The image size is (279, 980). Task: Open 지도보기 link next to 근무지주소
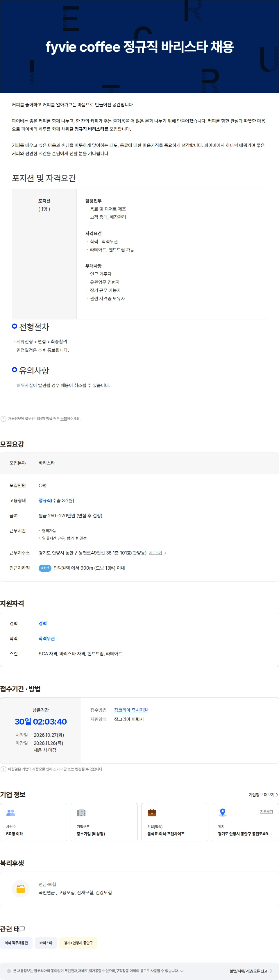(155, 553)
